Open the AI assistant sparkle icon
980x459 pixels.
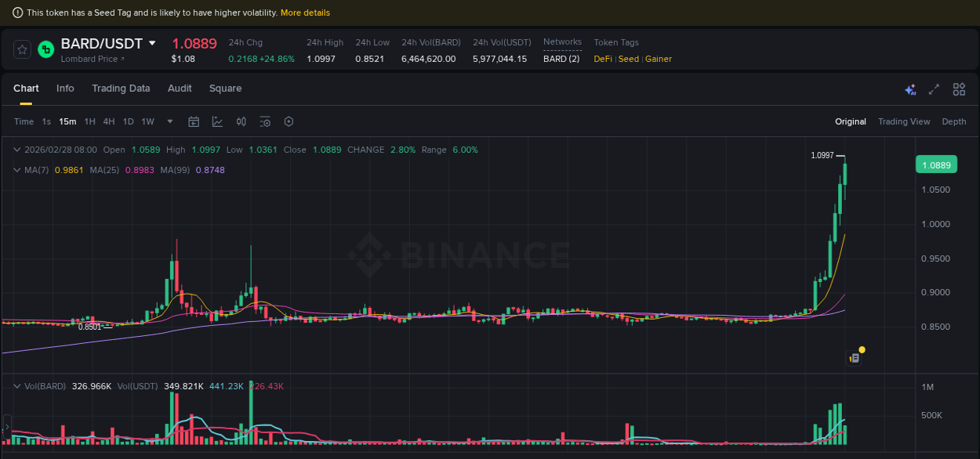click(910, 90)
